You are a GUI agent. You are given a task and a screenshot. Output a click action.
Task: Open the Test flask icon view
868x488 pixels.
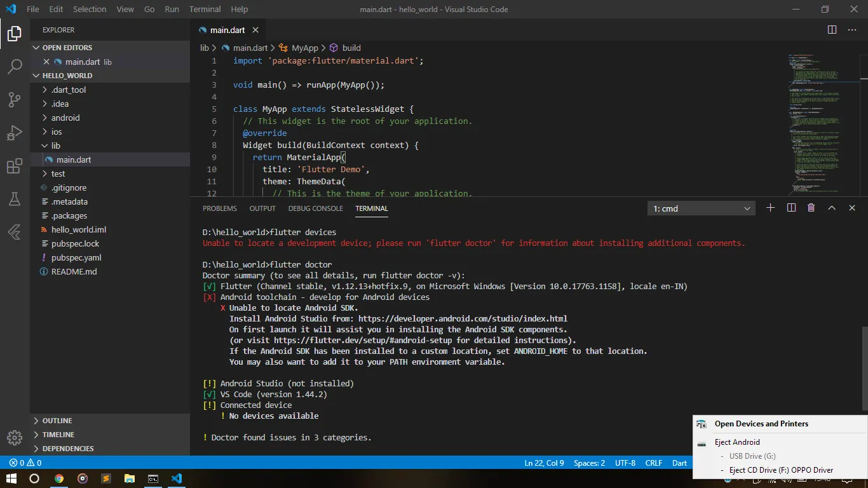tap(15, 199)
